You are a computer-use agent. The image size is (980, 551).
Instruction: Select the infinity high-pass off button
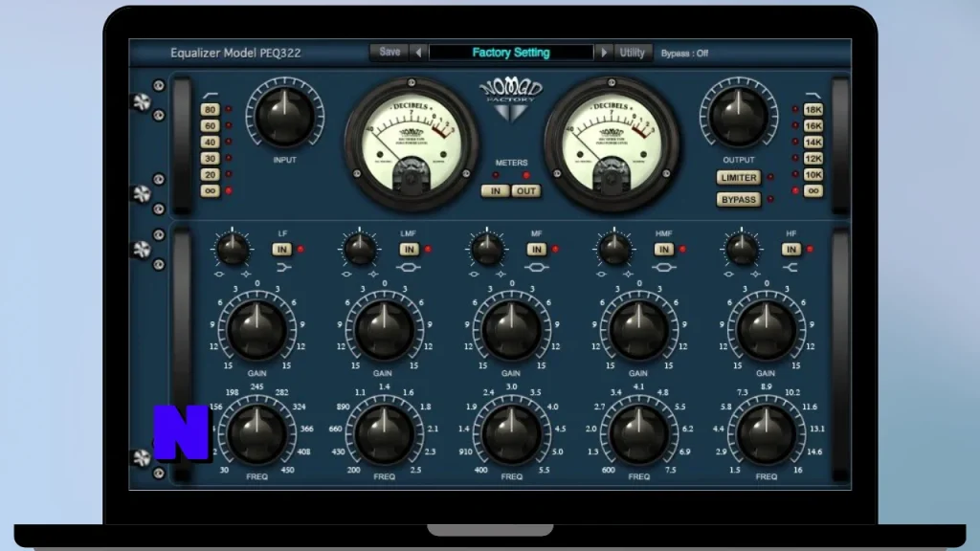(x=210, y=190)
